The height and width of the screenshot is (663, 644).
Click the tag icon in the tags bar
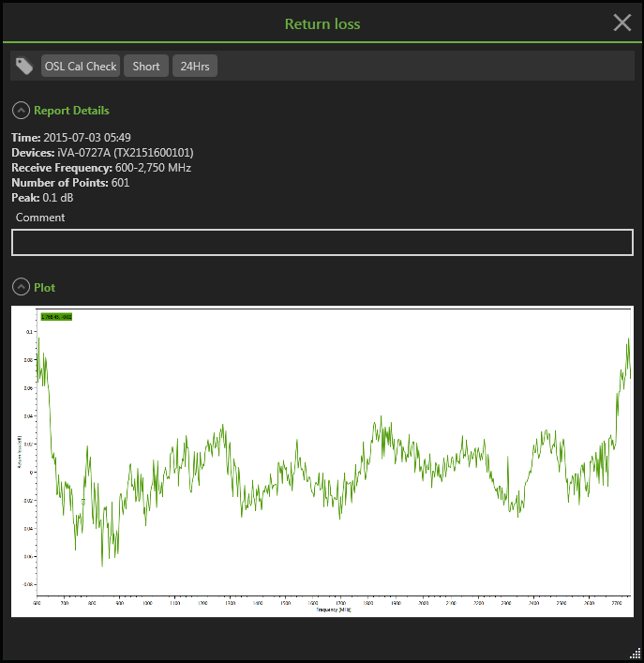coord(24,67)
